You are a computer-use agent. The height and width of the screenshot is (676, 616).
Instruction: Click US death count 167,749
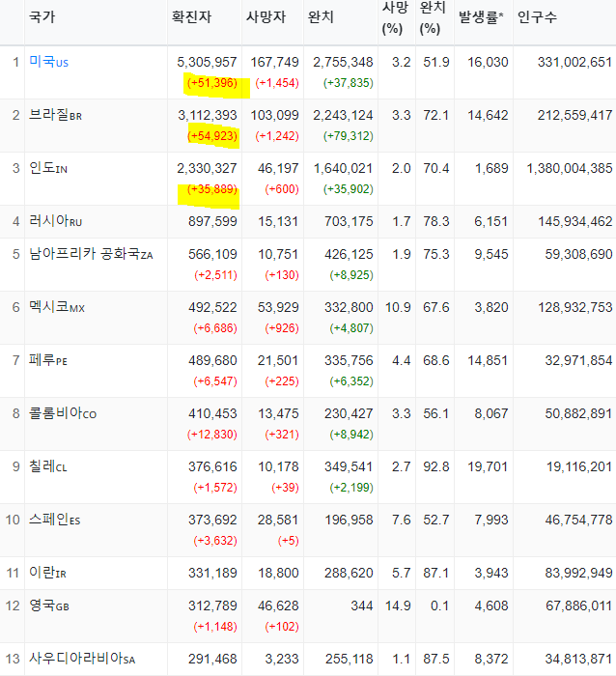click(274, 62)
